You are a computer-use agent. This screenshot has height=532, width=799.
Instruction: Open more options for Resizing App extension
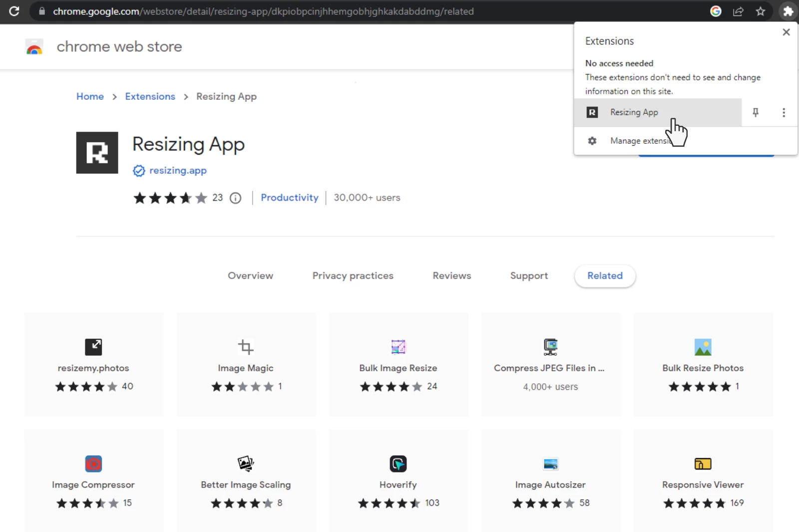point(784,112)
